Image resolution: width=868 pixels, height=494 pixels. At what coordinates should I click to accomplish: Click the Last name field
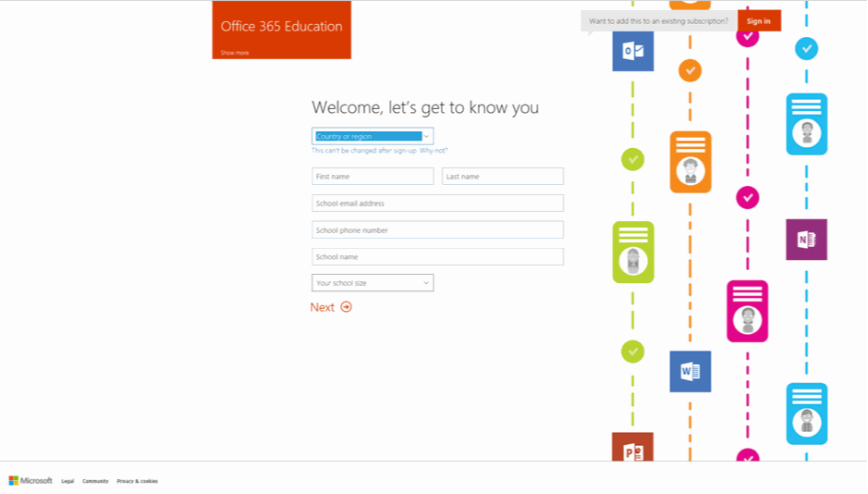pyautogui.click(x=503, y=177)
